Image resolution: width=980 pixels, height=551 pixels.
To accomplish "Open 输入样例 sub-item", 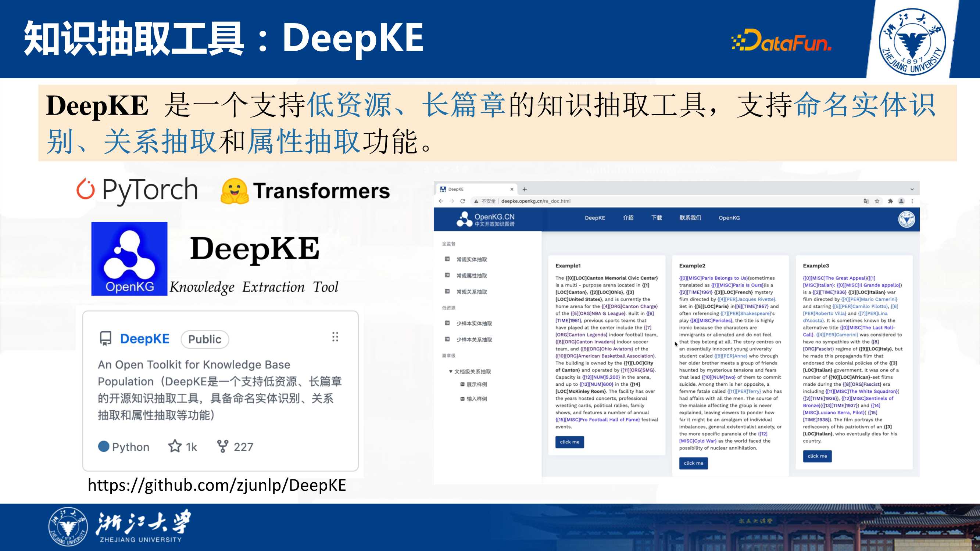I will (476, 399).
